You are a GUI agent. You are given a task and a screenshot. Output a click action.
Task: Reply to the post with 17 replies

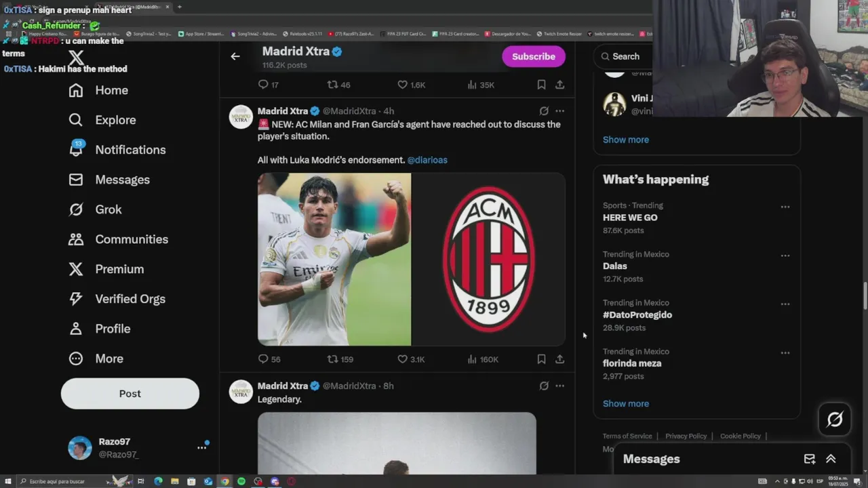(269, 85)
